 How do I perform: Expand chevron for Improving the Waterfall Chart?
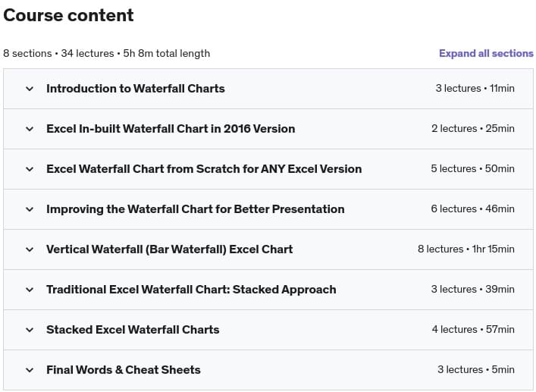30,209
